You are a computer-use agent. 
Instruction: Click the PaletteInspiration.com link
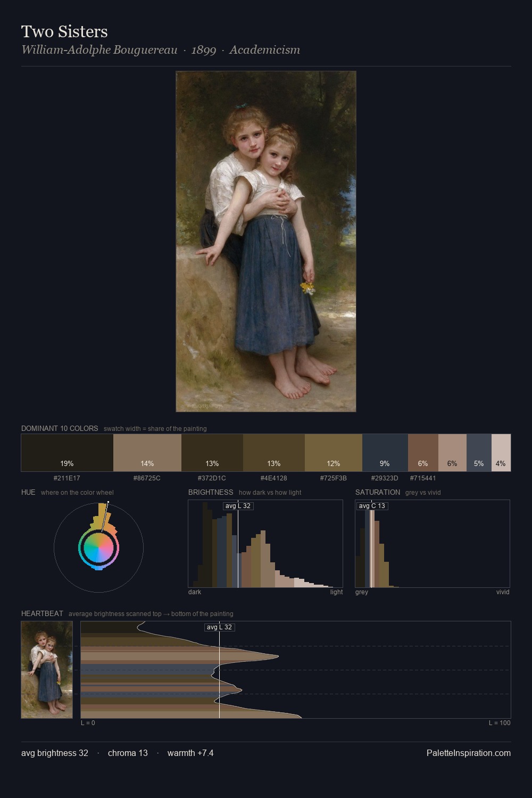pyautogui.click(x=469, y=753)
